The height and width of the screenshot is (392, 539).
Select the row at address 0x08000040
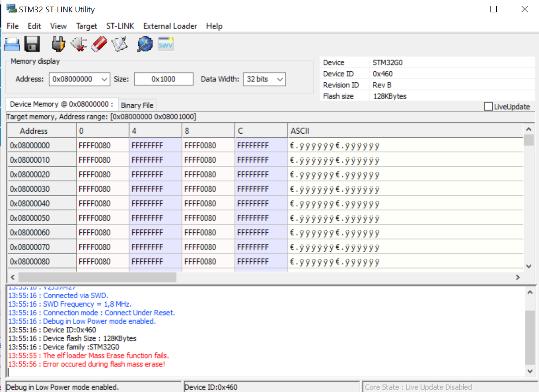click(42, 203)
